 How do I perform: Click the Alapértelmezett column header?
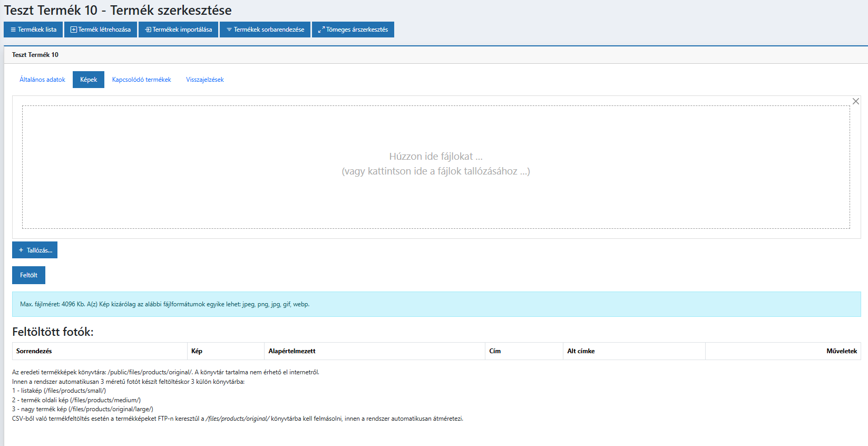(292, 351)
